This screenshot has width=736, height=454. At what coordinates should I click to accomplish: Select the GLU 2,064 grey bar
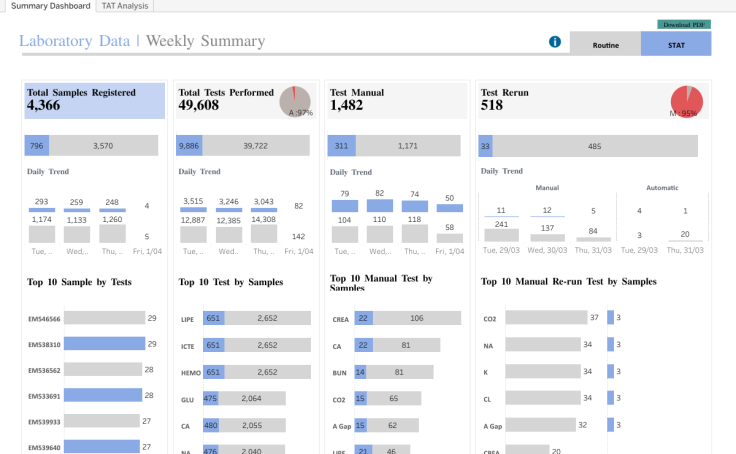coord(252,398)
